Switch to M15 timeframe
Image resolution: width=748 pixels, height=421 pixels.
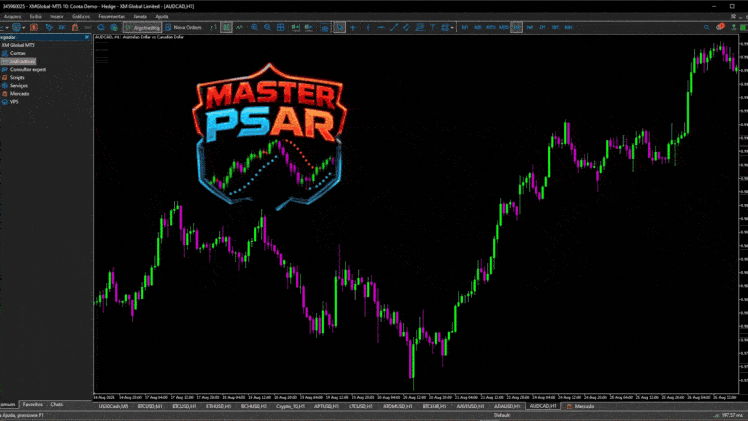point(490,27)
